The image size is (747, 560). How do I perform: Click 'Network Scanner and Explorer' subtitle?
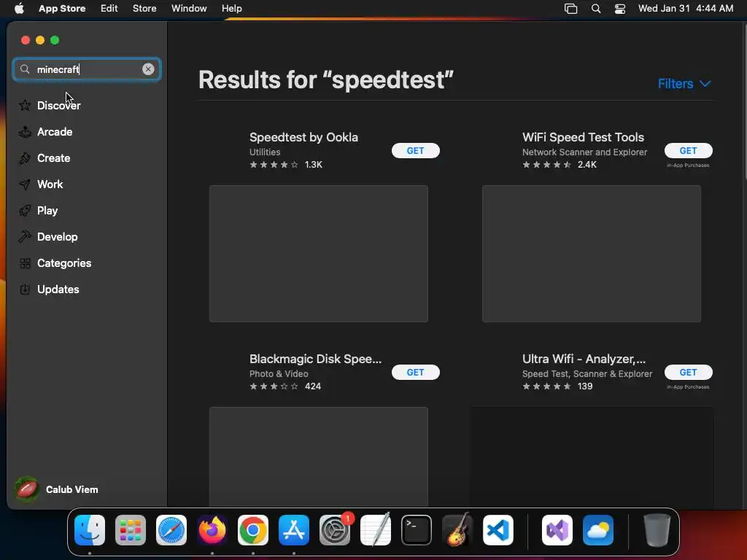[584, 152]
